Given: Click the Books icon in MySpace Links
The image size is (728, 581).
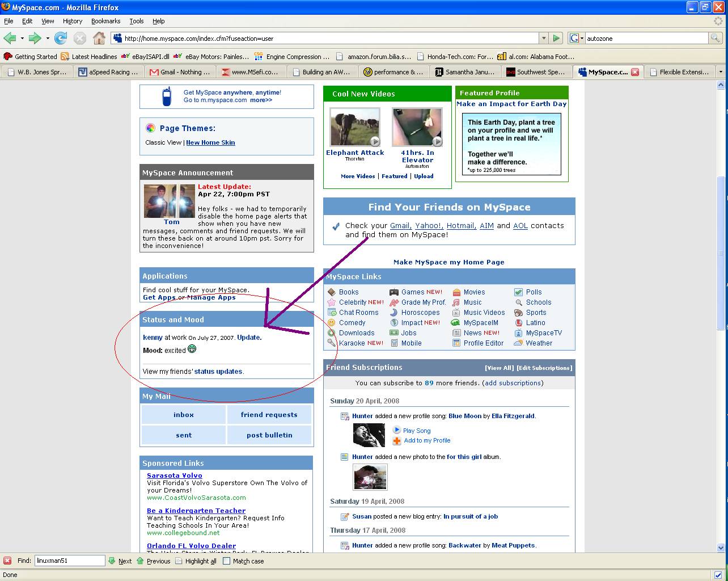Looking at the screenshot, I should (x=332, y=292).
